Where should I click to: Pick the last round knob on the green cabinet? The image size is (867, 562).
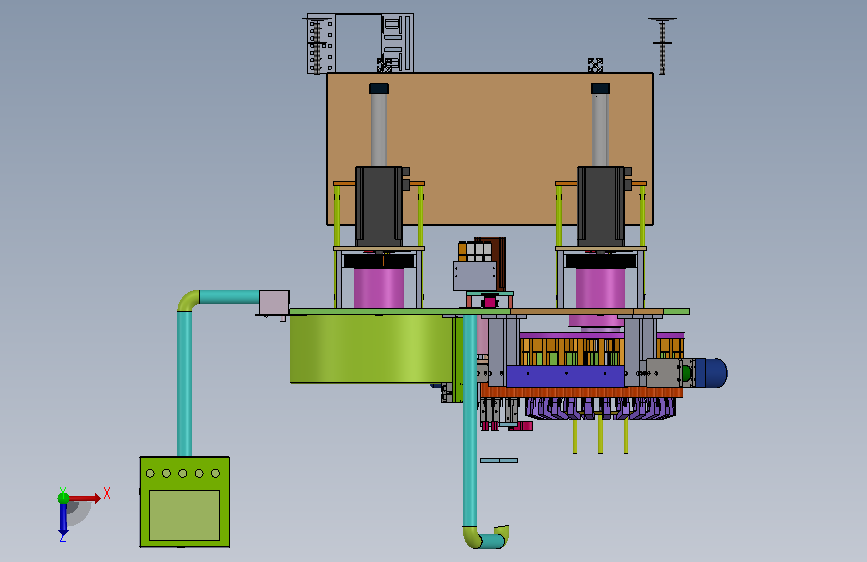click(x=216, y=473)
